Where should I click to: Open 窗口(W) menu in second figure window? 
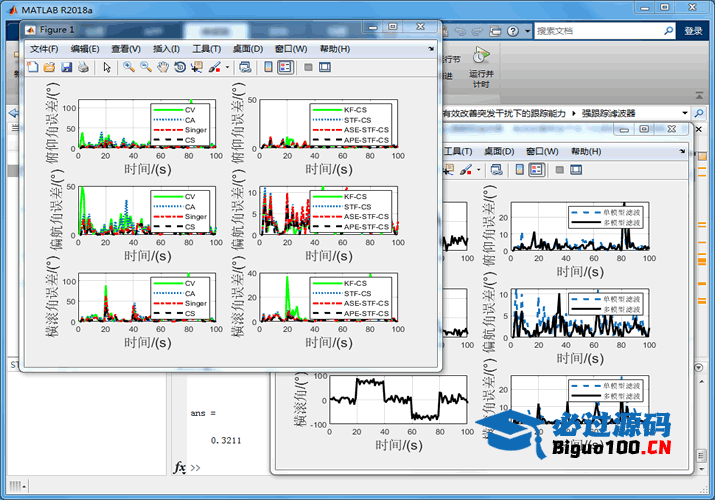tap(542, 151)
